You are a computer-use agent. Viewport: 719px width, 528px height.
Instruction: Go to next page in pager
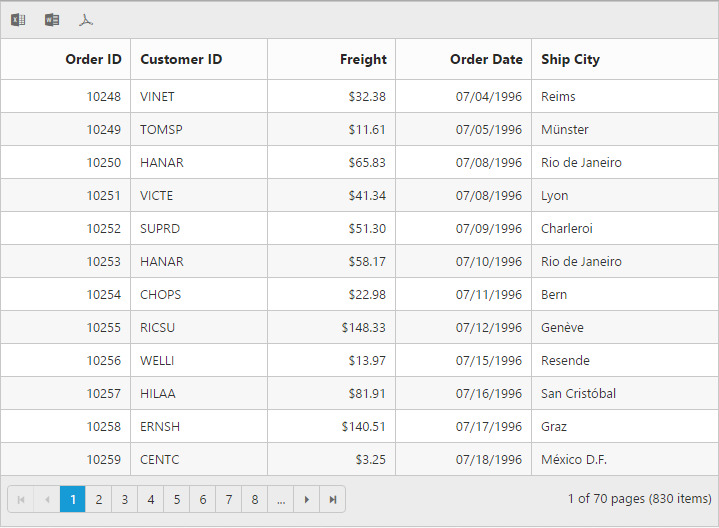(307, 499)
